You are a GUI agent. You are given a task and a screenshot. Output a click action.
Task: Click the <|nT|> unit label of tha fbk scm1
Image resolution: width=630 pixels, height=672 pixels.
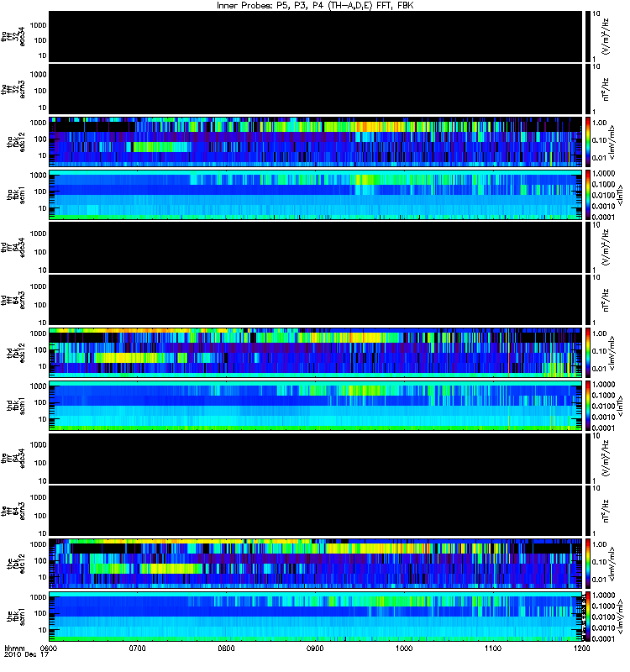619,195
